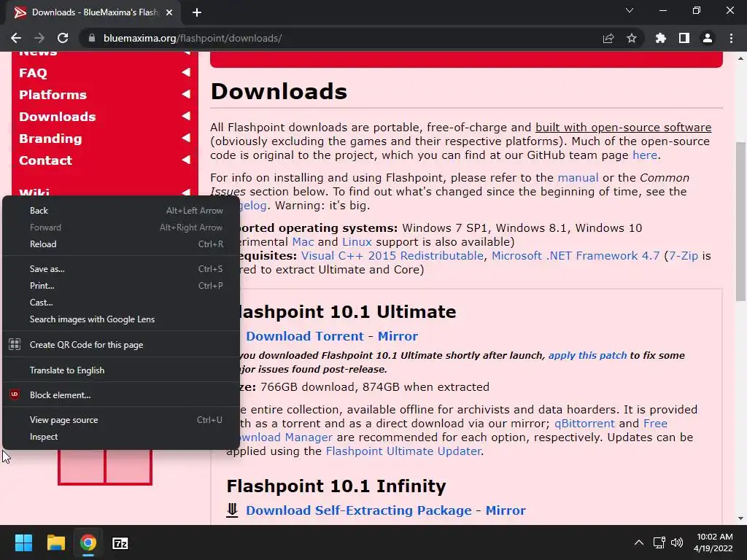The width and height of the screenshot is (747, 560).
Task: Select Save as... from the context menu
Action: click(x=120, y=268)
